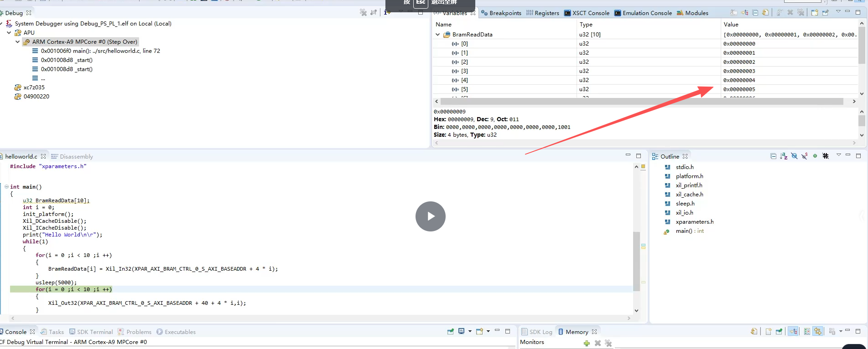868x349 pixels.
Task: Open SDK Terminal tab
Action: [x=91, y=332]
